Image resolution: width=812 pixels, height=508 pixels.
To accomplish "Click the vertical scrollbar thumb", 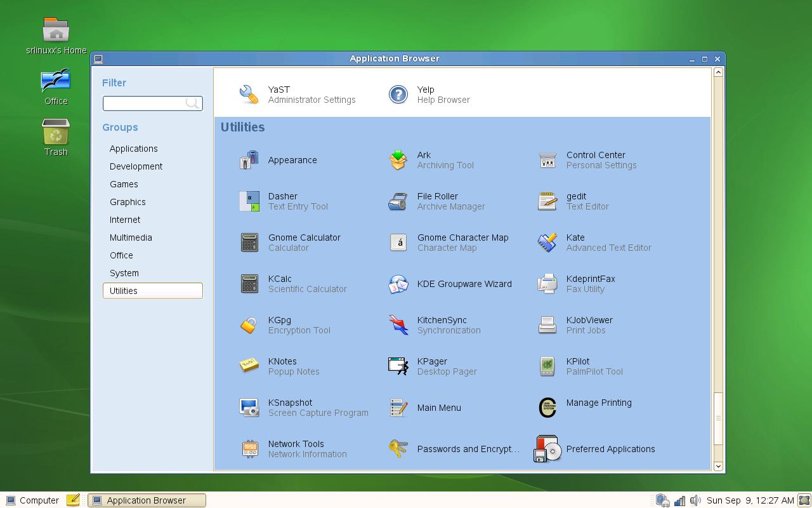I will point(718,418).
